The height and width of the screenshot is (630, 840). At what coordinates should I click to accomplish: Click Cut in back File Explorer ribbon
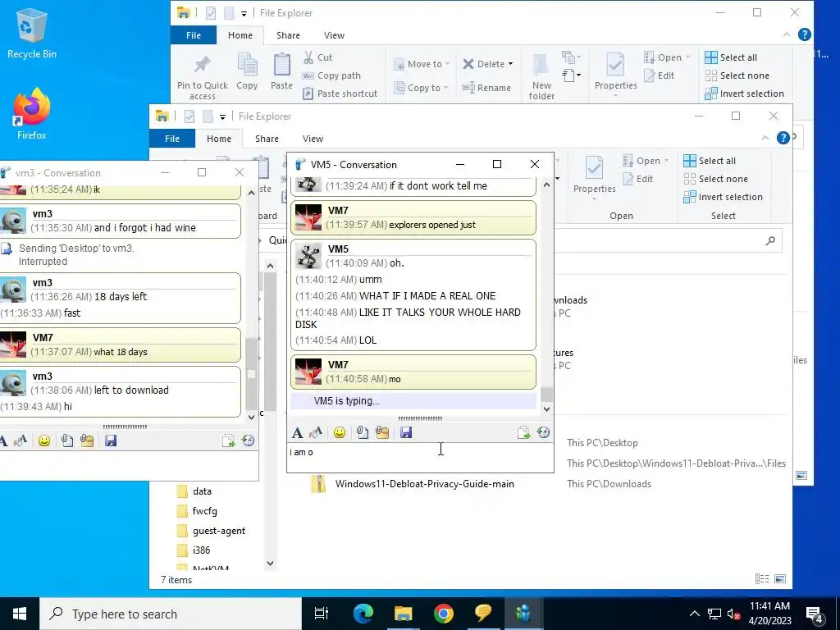[x=317, y=57]
